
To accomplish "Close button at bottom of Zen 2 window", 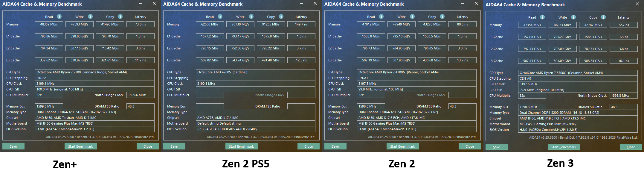I will [470, 146].
